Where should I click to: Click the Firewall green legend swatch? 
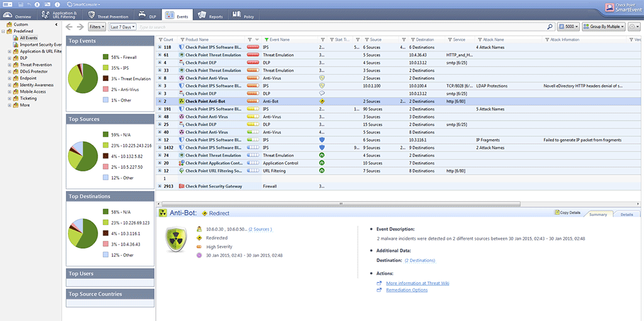coord(104,57)
